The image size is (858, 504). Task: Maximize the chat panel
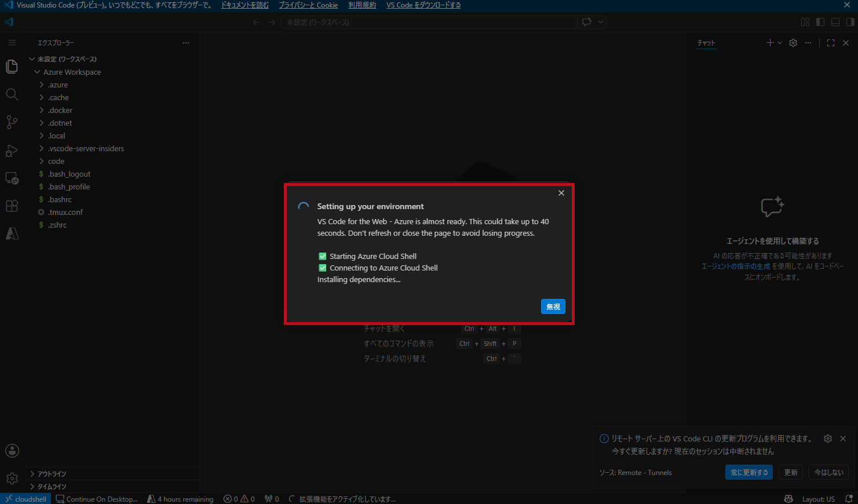click(x=831, y=43)
